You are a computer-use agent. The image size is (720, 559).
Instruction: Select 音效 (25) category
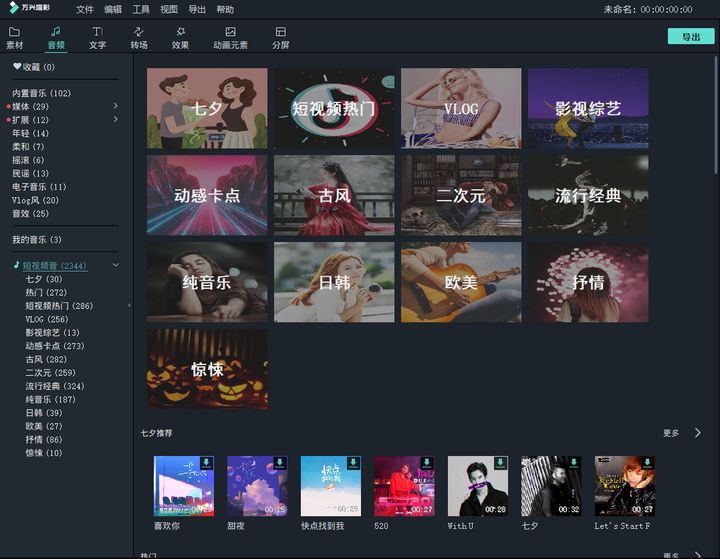[x=30, y=213]
